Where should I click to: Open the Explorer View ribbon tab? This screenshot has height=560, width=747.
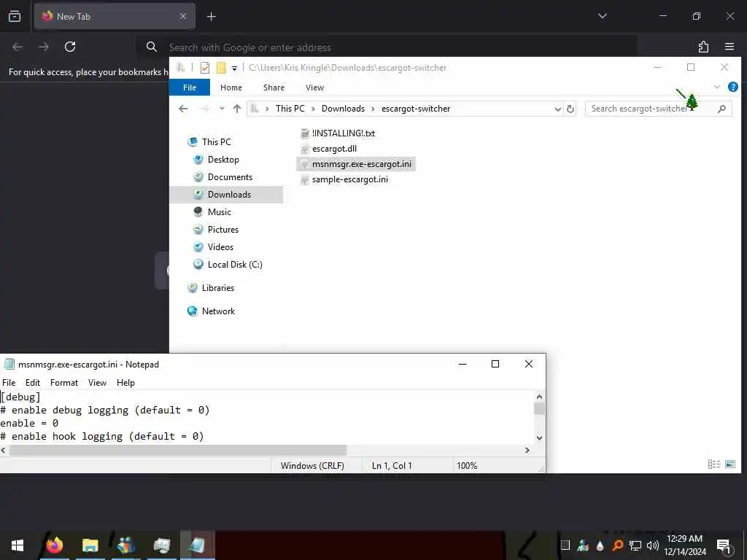(314, 87)
